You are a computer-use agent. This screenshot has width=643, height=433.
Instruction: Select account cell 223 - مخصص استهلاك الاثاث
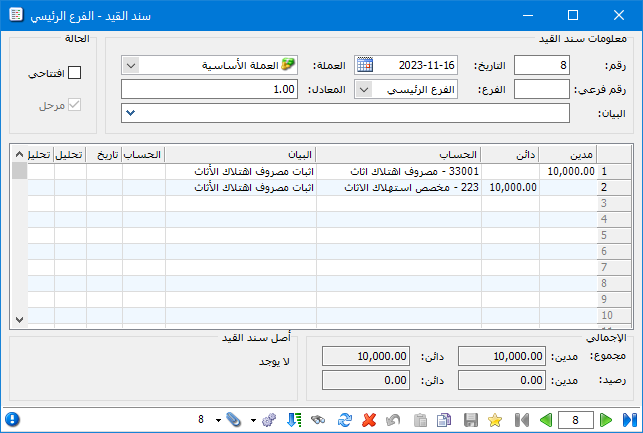tap(399, 187)
